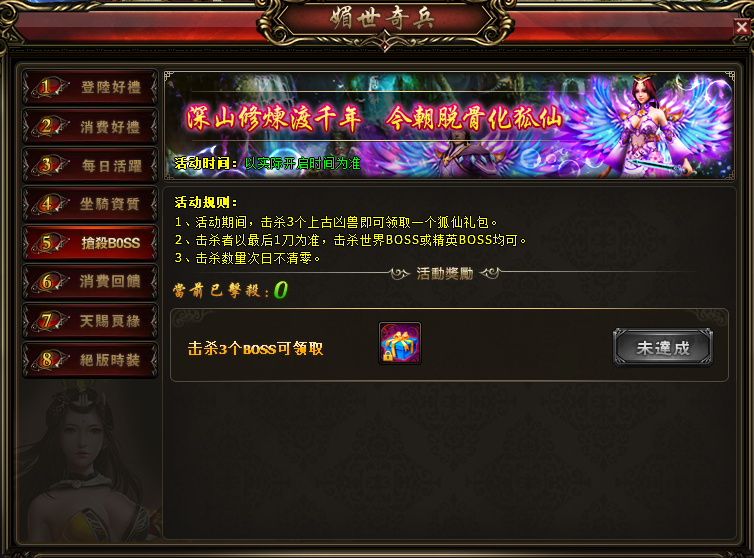Switch to 每日活躍 tab
Screen dimensions: 754x558
click(x=90, y=165)
